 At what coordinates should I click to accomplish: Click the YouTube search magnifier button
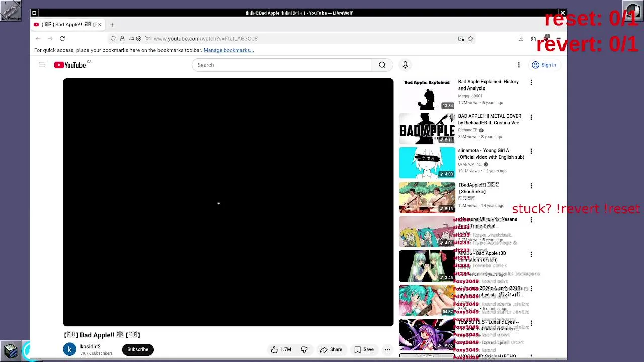(382, 65)
